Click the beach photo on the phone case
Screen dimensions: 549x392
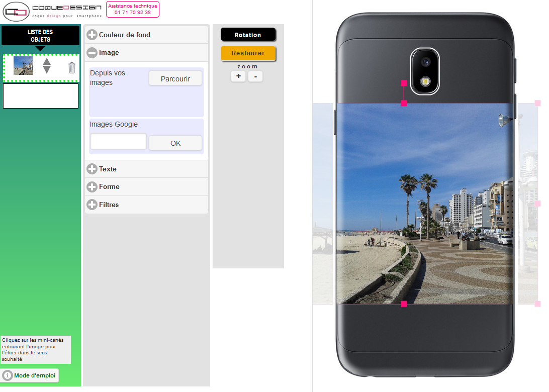(x=425, y=204)
